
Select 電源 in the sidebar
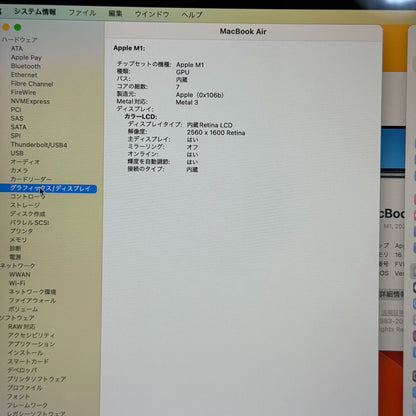point(16,257)
